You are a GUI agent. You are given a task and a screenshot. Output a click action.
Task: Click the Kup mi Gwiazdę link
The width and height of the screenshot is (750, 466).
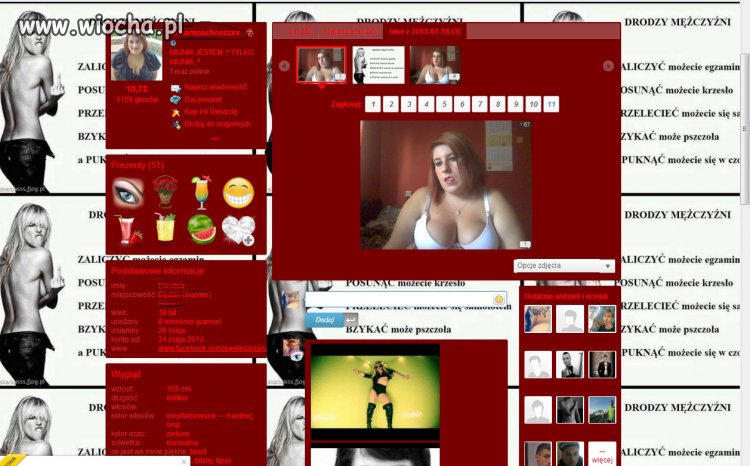[x=210, y=111]
